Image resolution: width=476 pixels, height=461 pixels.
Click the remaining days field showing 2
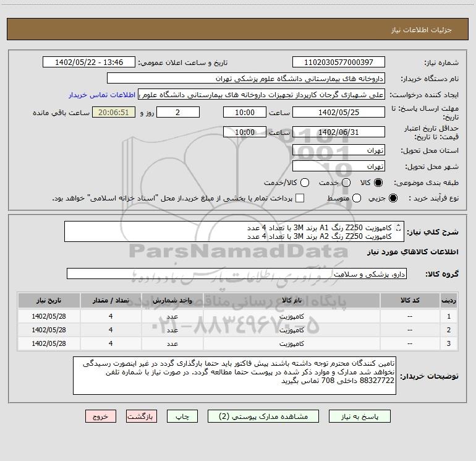pyautogui.click(x=178, y=113)
